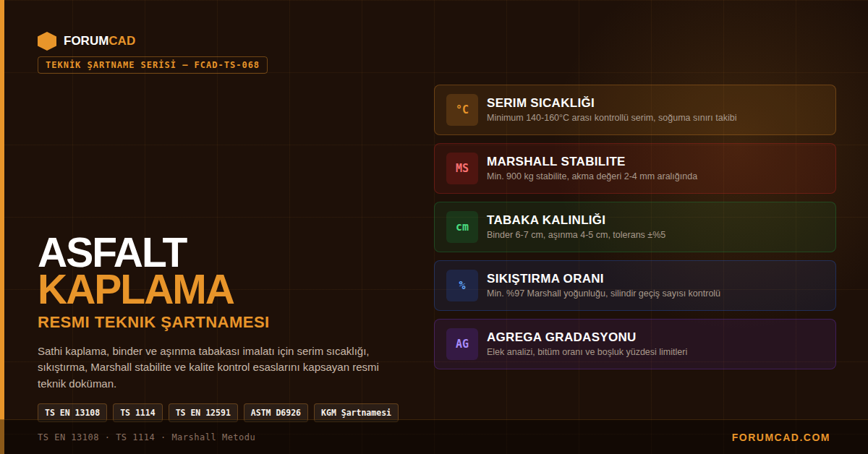Click the RESMI TEKNIK ŞARTNAMESI subtitle
The height and width of the screenshot is (454, 868).
[153, 322]
